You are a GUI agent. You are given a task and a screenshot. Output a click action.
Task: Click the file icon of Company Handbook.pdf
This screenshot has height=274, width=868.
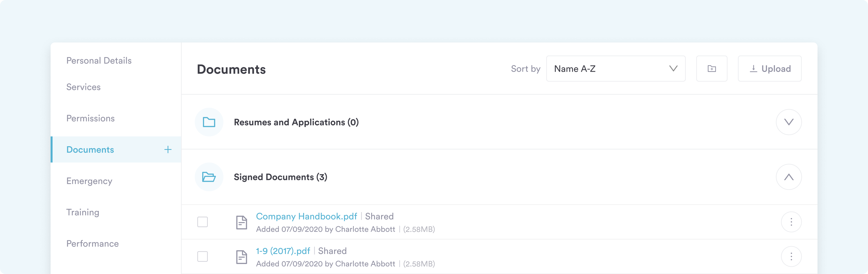(x=241, y=222)
